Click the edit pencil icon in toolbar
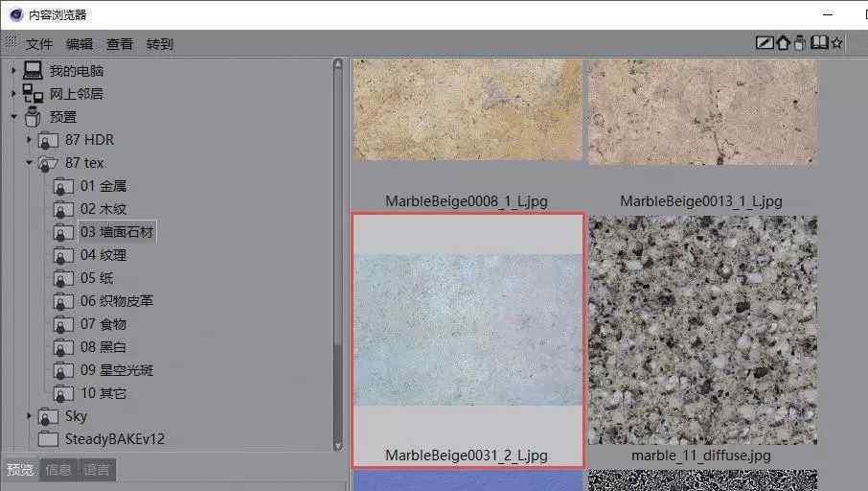Screen dimensions: 868x491 coord(765,43)
